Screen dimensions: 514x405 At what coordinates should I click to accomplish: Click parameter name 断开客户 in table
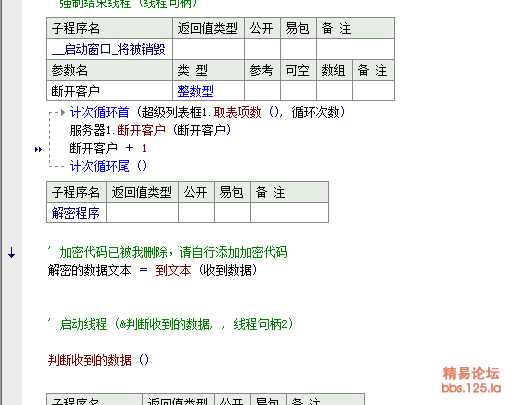(x=76, y=91)
